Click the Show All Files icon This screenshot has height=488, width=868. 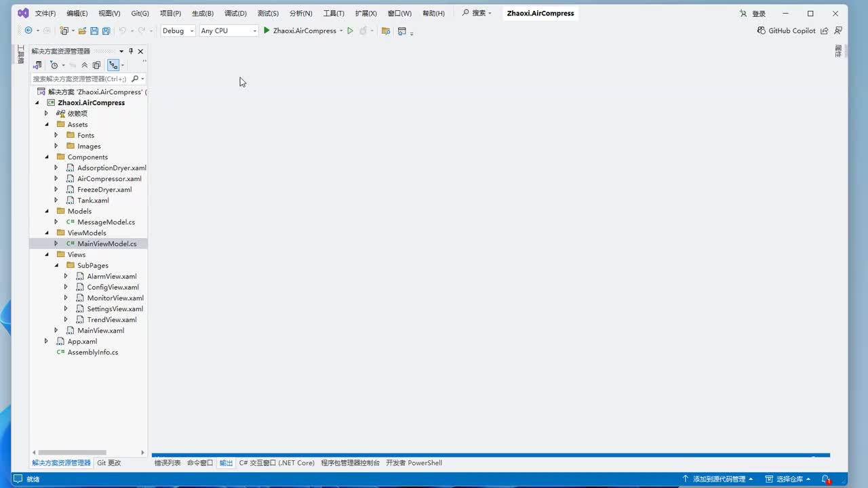[96, 65]
